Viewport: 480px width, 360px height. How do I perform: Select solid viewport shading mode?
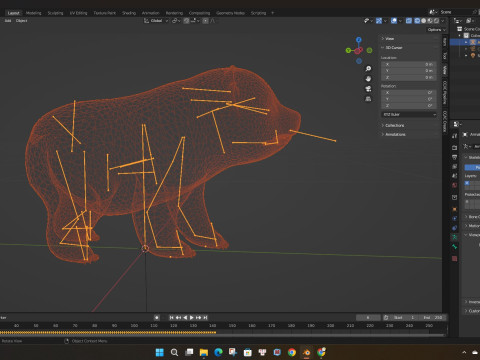424,21
